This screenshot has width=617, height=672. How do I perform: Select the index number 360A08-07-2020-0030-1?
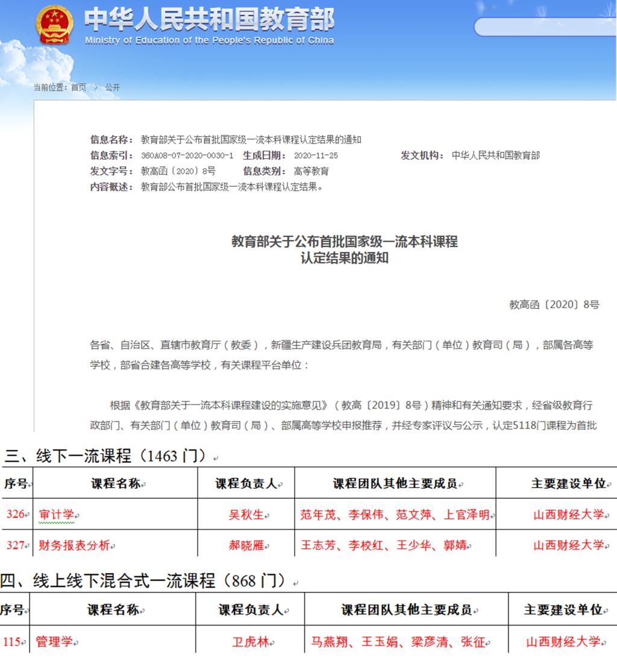click(x=187, y=155)
